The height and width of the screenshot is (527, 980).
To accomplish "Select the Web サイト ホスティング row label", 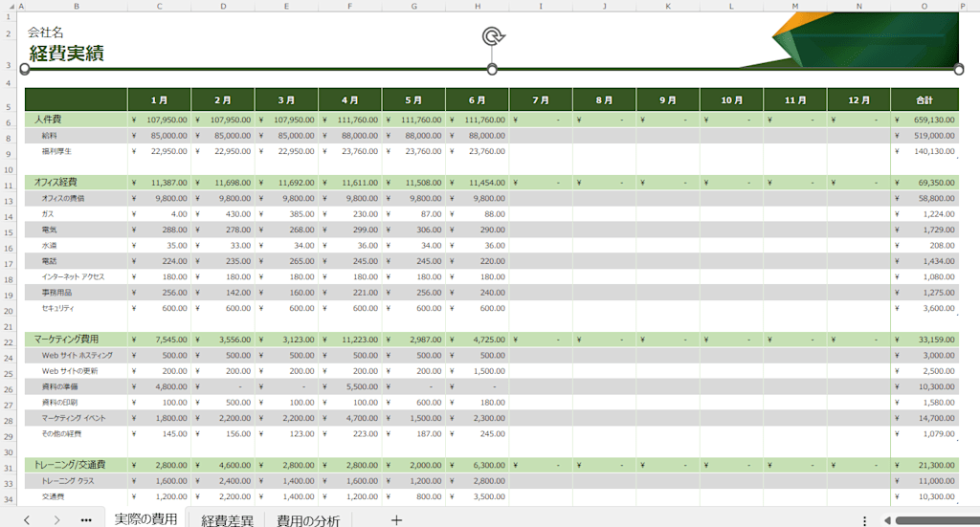I will pyautogui.click(x=78, y=355).
